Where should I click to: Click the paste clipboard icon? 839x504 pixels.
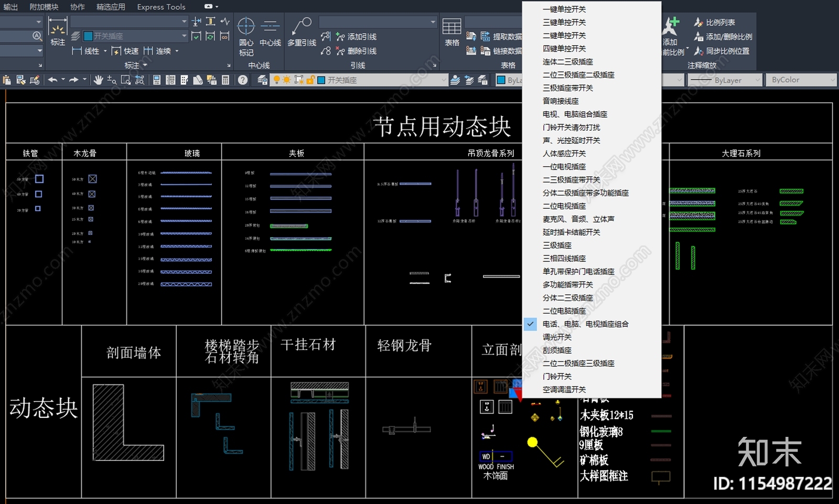tap(7, 80)
